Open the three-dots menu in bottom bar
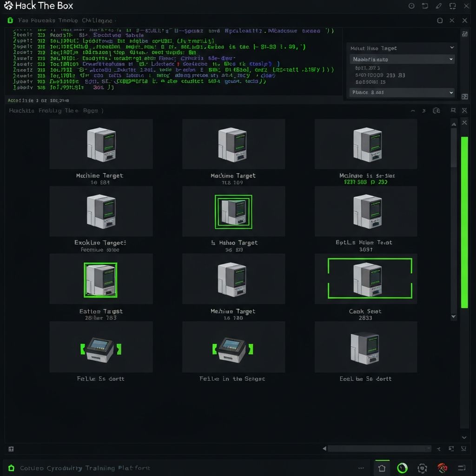The width and height of the screenshot is (476, 476). point(361,468)
